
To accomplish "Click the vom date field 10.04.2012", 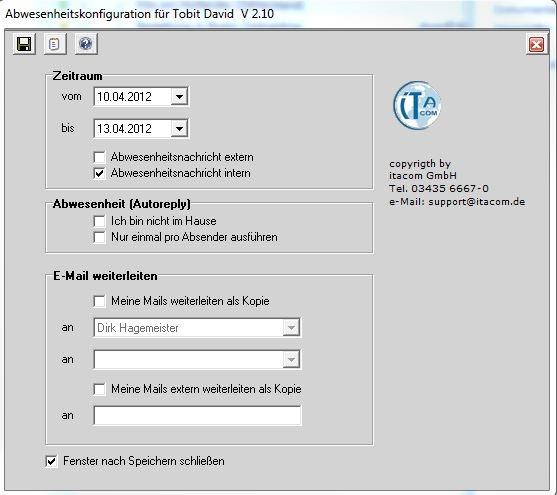I will tap(132, 97).
